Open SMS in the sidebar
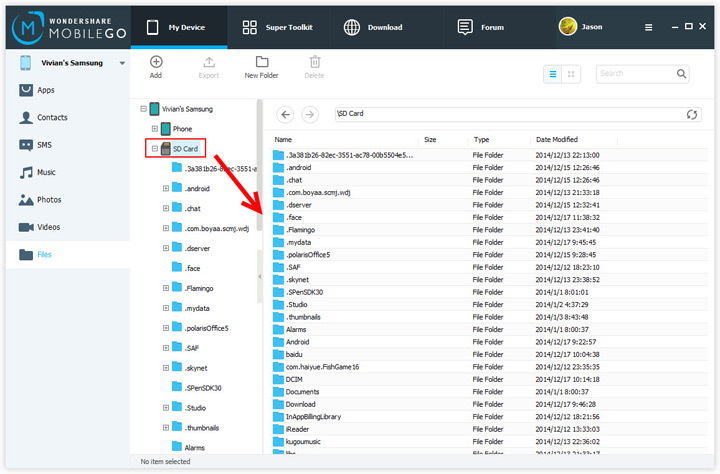 (35, 145)
